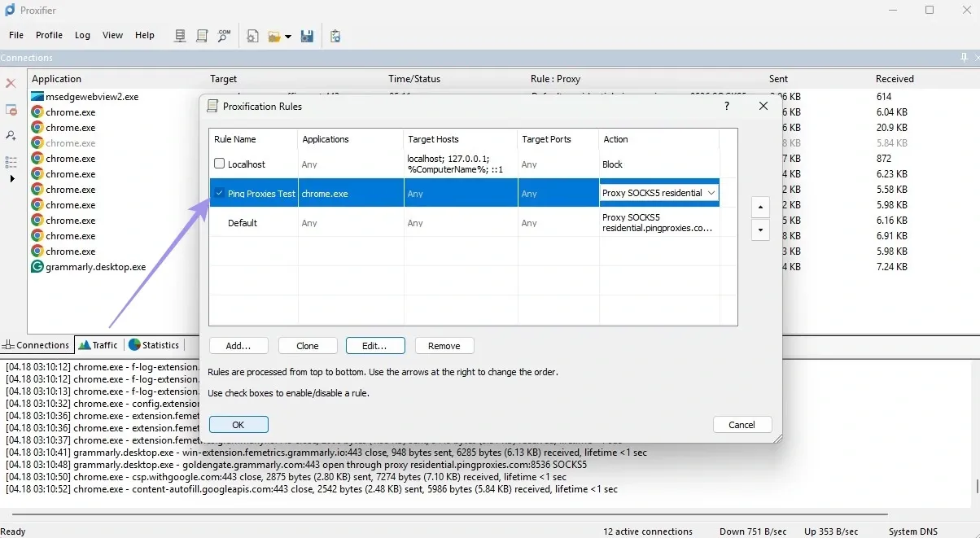Click the log line for content-autofill.googleapis.com:443
980x538 pixels.
click(x=312, y=489)
